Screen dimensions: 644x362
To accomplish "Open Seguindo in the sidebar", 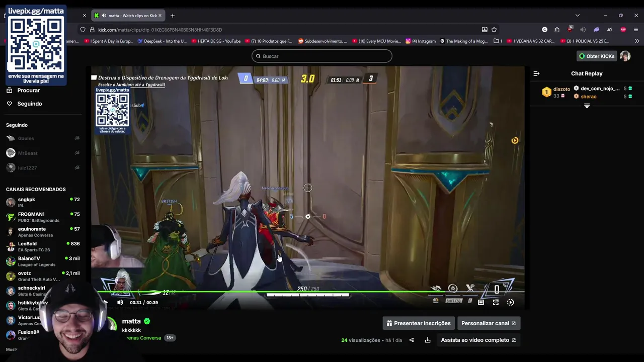I will point(30,104).
